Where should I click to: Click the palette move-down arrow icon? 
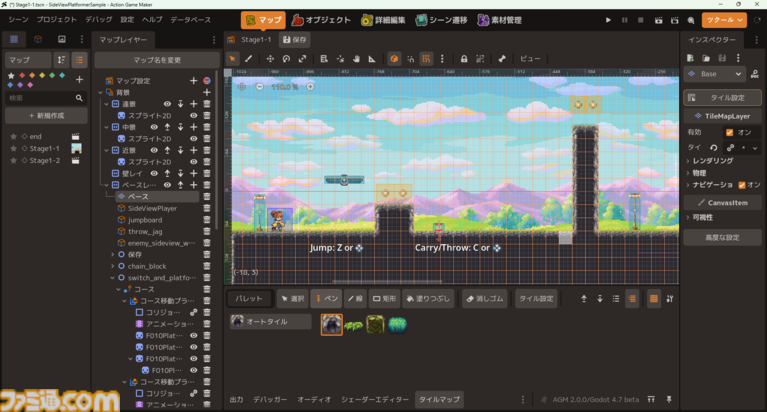click(600, 298)
